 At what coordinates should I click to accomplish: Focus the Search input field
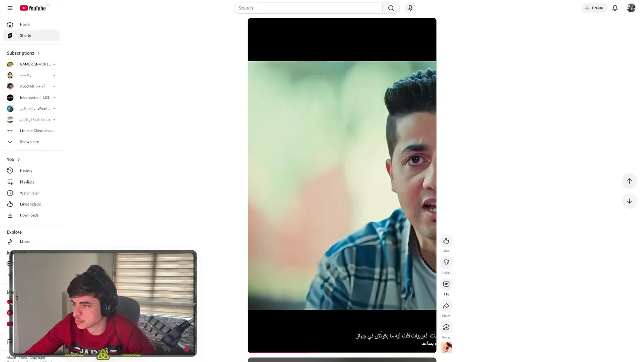tap(308, 8)
